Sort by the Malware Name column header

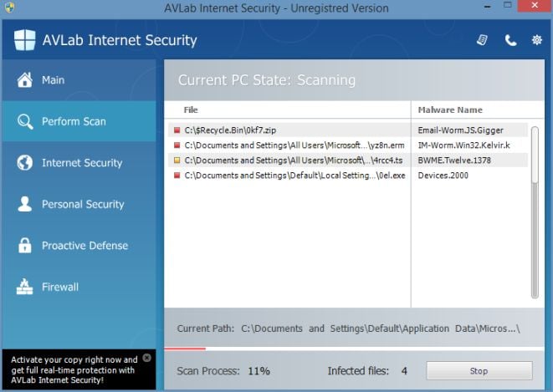click(450, 109)
